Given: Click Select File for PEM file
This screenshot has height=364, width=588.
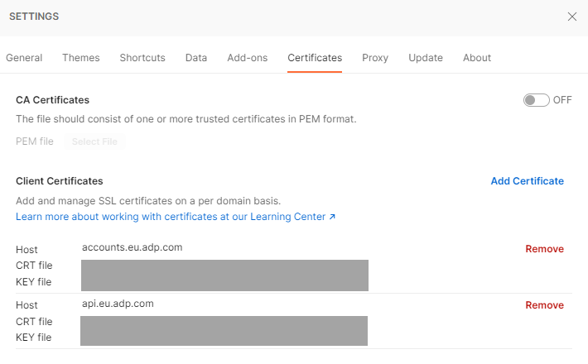Looking at the screenshot, I should point(94,142).
